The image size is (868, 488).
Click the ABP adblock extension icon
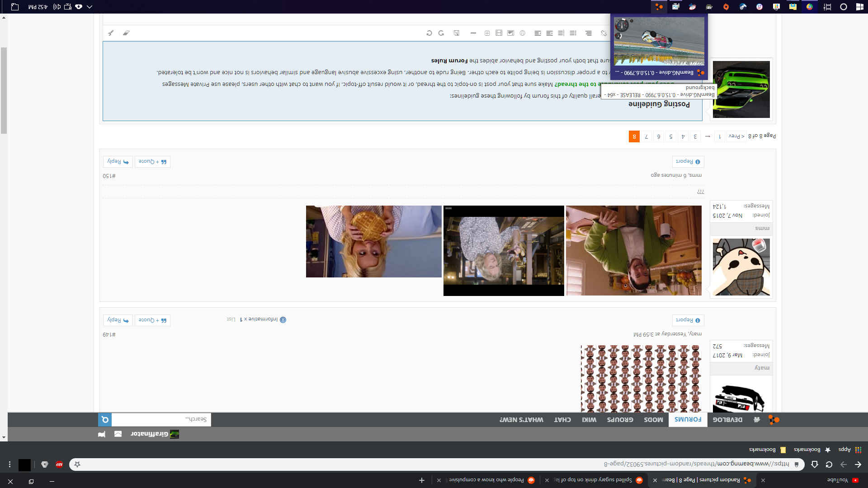[x=59, y=465]
